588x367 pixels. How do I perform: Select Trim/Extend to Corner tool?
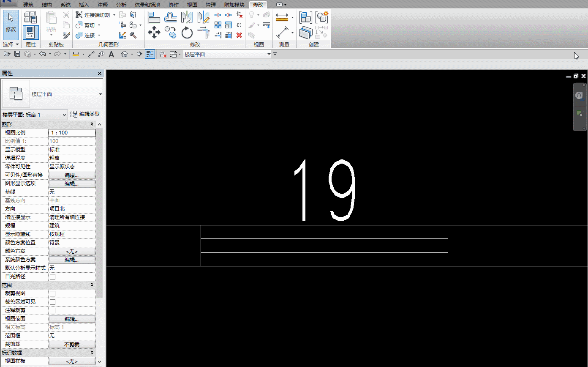click(203, 33)
